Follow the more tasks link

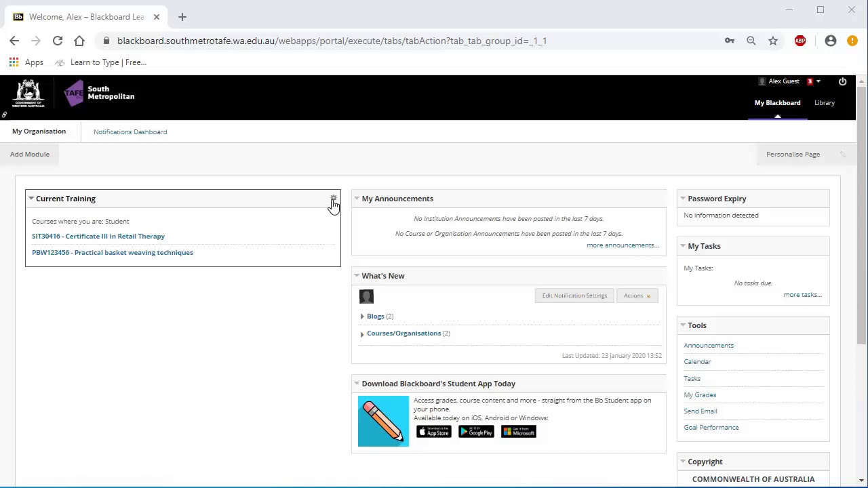pos(802,295)
